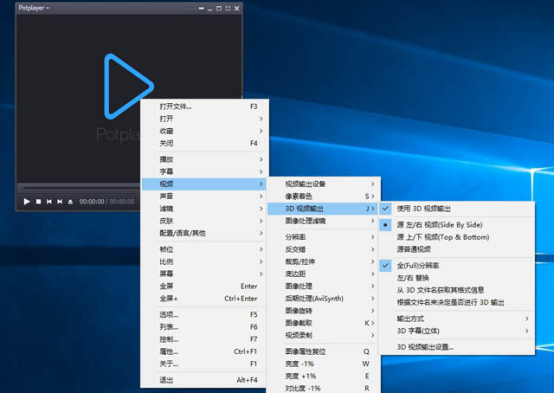
Task: Expand the '滤镜' filters submenu
Action: click(x=205, y=209)
